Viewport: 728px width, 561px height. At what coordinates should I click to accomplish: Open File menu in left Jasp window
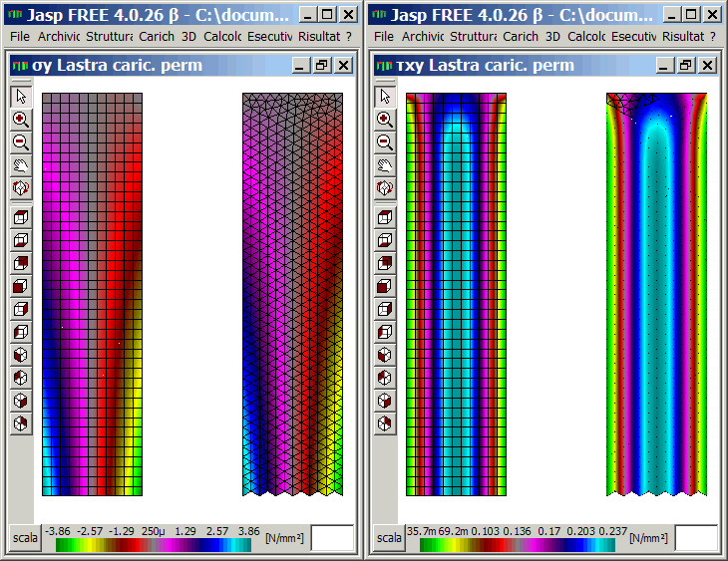[20, 36]
